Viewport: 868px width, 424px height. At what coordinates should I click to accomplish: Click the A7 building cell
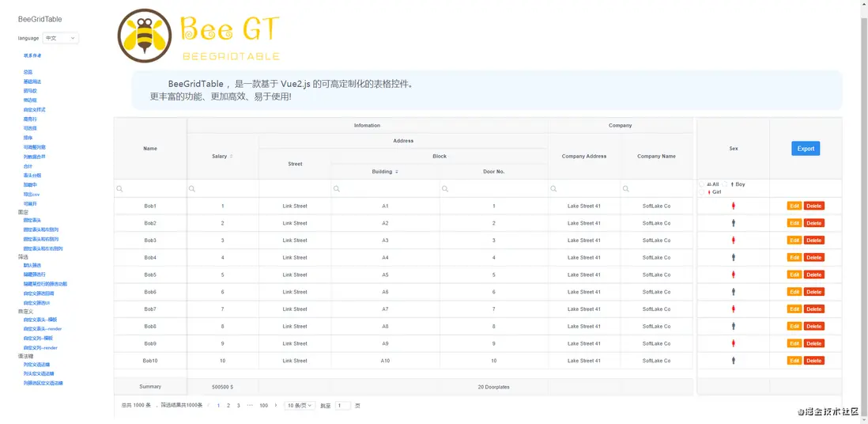pos(385,309)
